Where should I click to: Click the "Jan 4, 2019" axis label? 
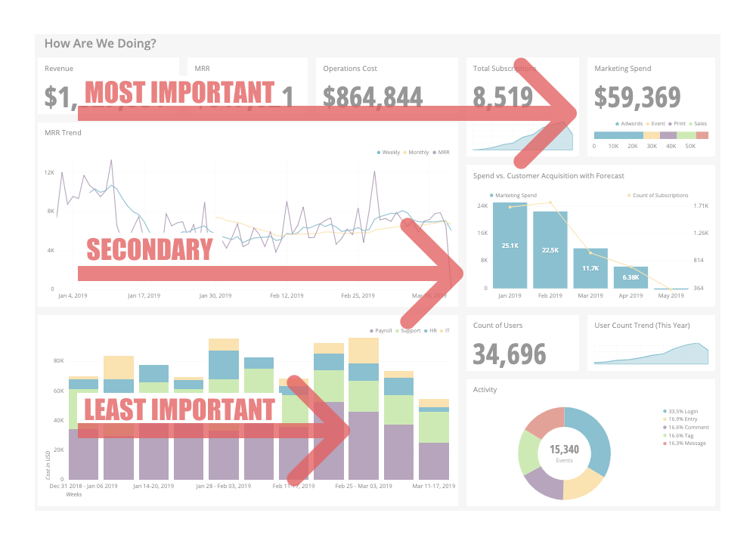[x=73, y=295]
